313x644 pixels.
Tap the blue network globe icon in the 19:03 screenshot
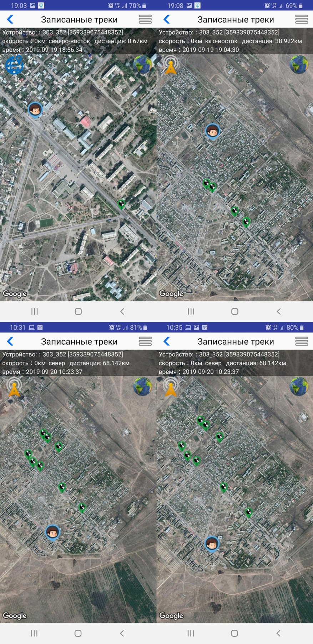point(14,65)
